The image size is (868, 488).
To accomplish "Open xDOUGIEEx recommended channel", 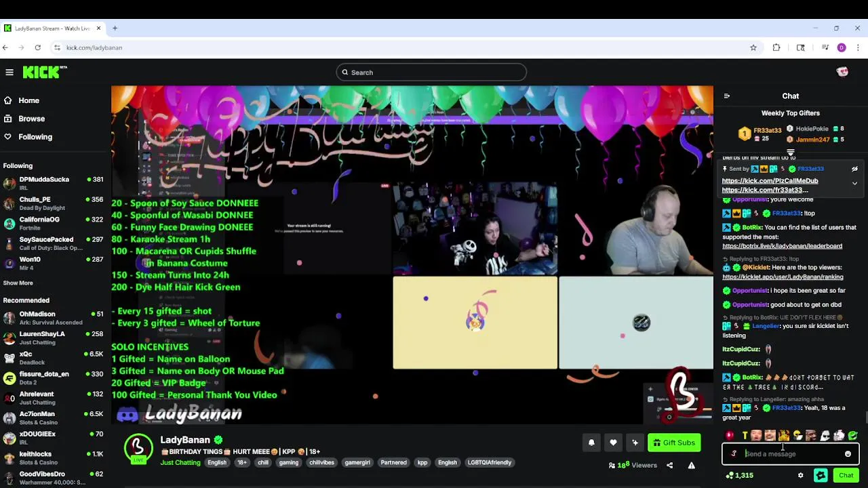I will 53,438.
